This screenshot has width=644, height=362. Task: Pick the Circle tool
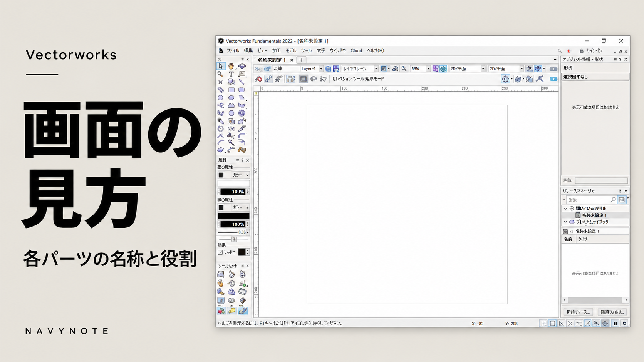pos(220,98)
